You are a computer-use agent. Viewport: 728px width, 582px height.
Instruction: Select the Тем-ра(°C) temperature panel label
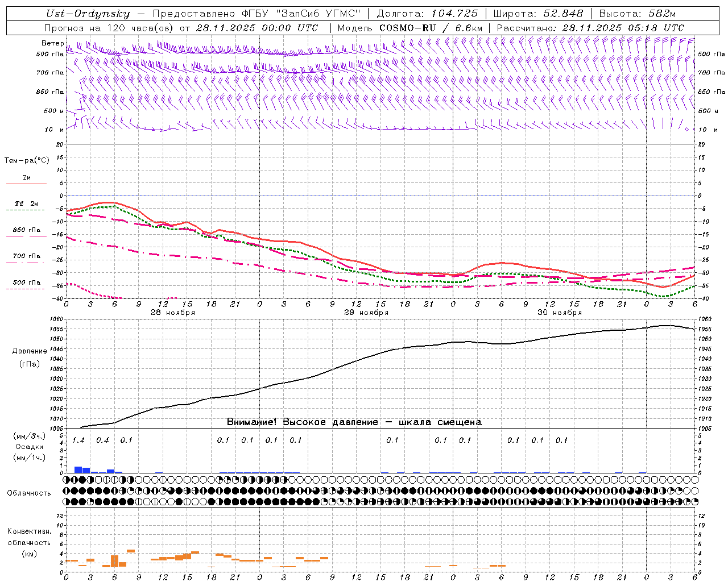(27, 161)
